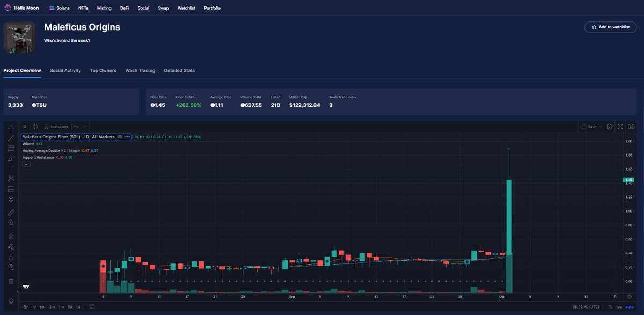The image size is (644, 315).
Task: Open the go to date calendar icon
Action: click(92, 307)
